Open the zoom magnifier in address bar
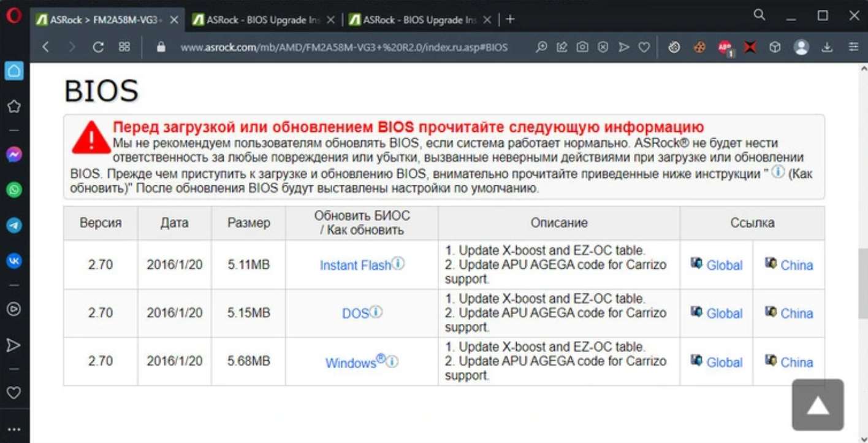The image size is (868, 443). coord(541,47)
